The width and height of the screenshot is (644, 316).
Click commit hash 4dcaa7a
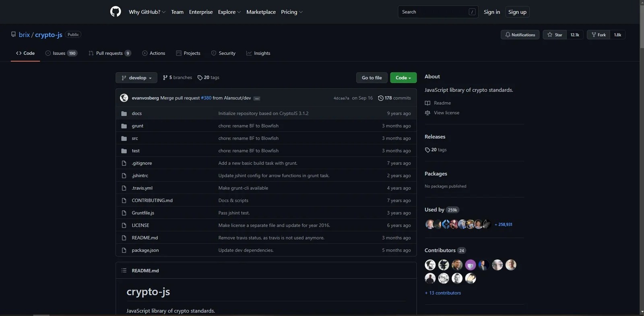pos(341,98)
